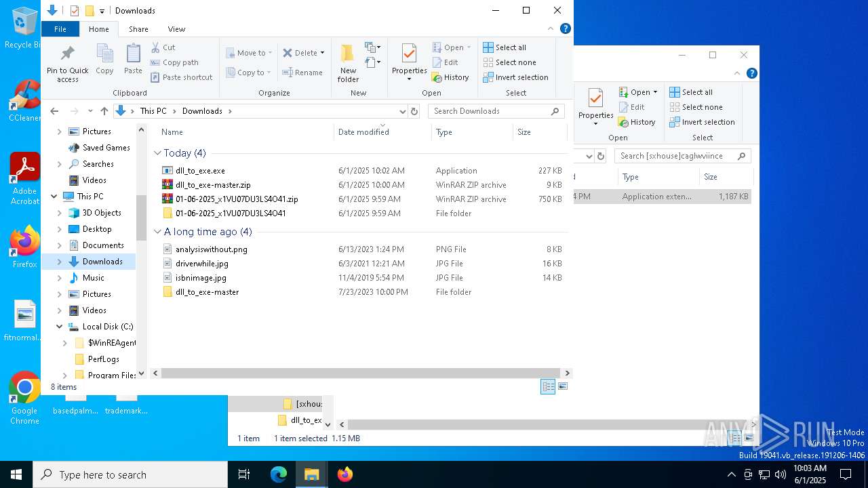Open the New item dropdown icon

pyautogui.click(x=372, y=47)
